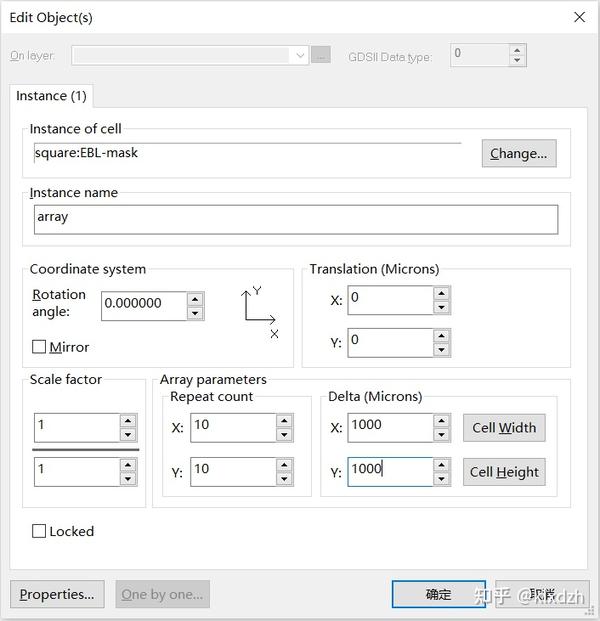Increase Delta X spinner arrow
Image resolution: width=600 pixels, height=621 pixels.
pyautogui.click(x=442, y=420)
